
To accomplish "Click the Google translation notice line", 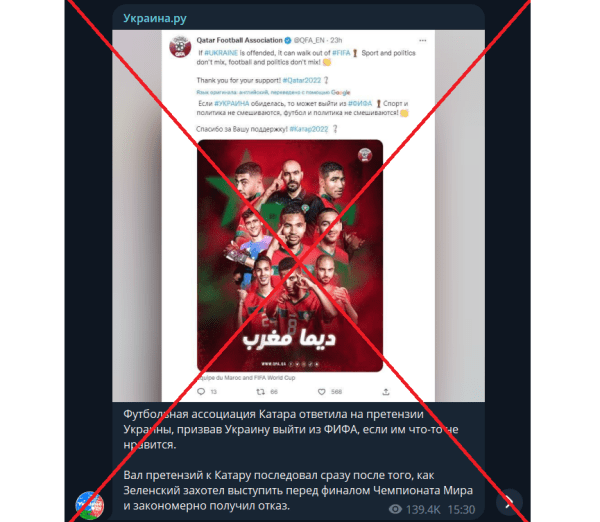I will click(x=273, y=92).
